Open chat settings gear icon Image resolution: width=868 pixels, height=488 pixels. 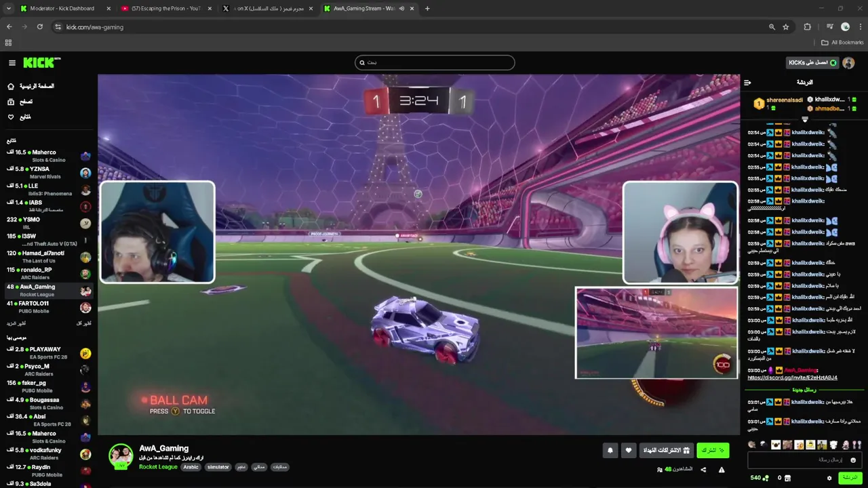[x=829, y=478]
